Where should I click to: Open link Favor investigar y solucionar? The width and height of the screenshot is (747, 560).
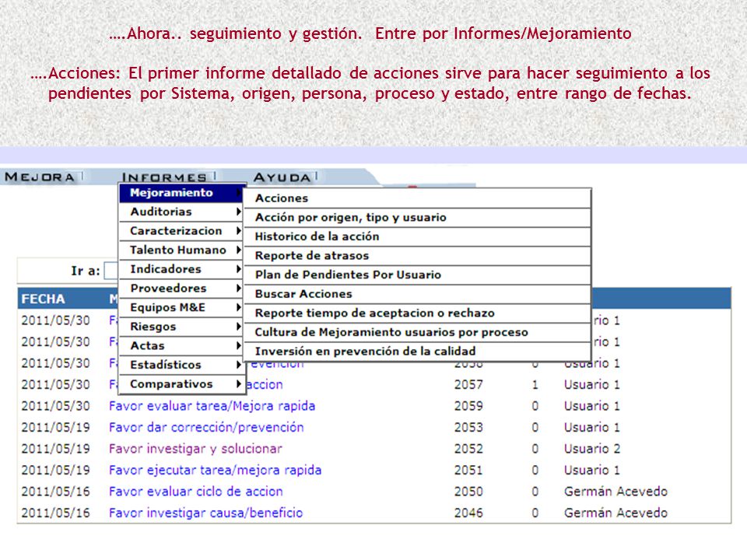[195, 449]
